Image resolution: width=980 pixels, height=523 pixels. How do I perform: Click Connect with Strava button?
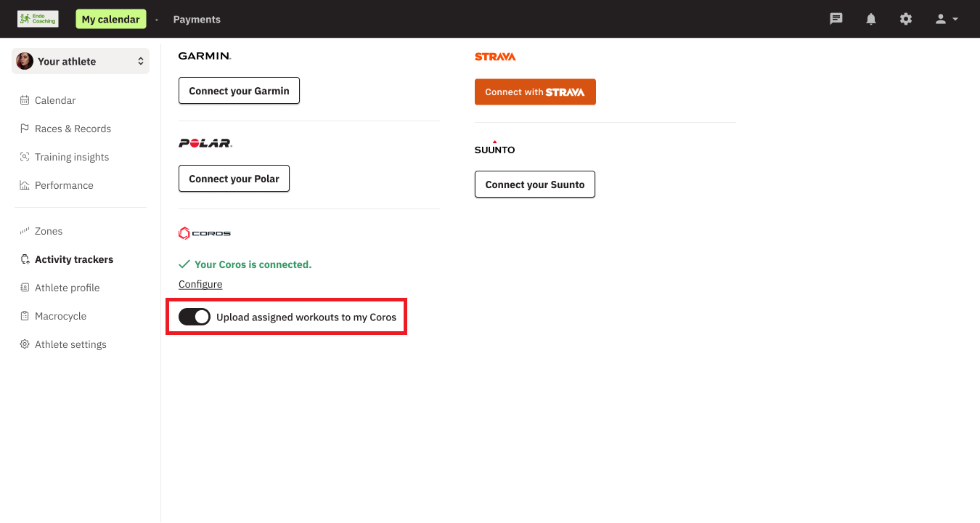[x=535, y=92]
